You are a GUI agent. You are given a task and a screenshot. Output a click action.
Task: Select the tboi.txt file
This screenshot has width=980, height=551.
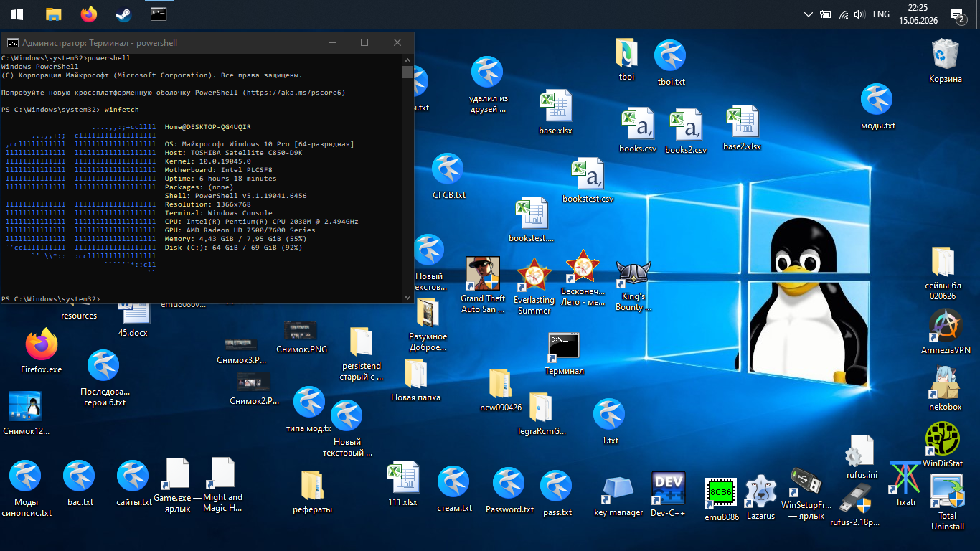671,63
